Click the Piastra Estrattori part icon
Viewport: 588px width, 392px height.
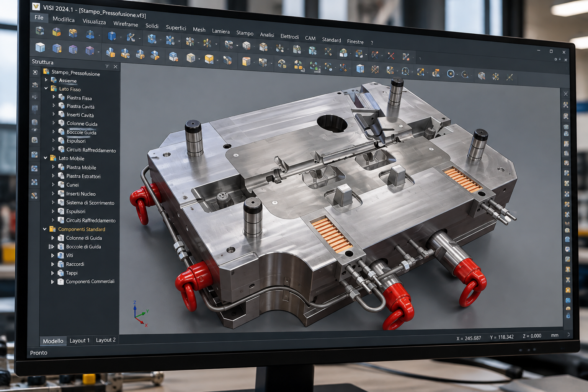[61, 175]
